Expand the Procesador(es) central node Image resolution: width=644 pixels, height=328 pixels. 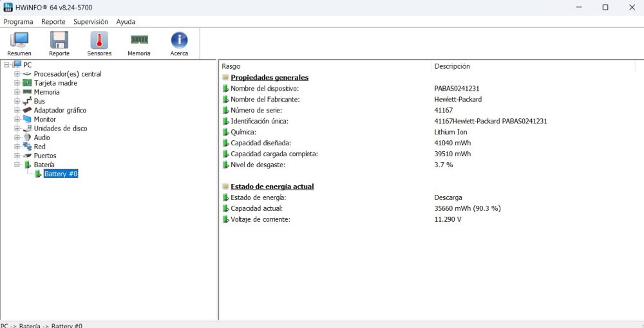point(17,74)
